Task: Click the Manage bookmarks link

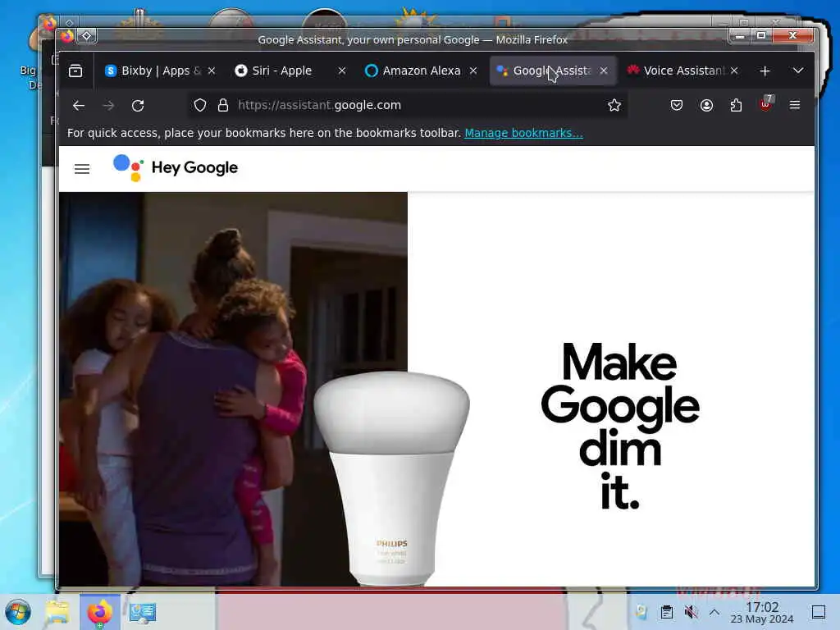Action: [x=523, y=133]
